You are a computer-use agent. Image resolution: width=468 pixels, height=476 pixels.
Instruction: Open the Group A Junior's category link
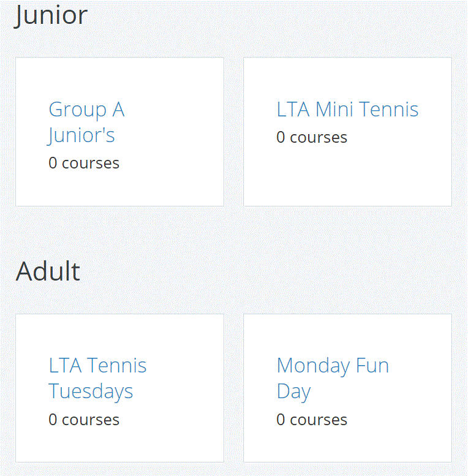(86, 122)
